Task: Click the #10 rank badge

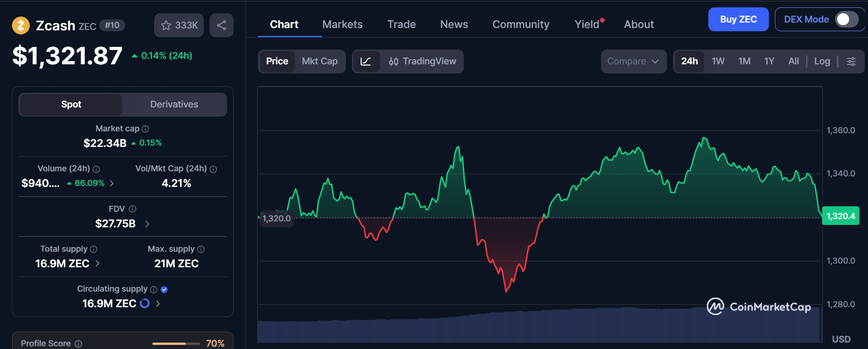Action: [x=112, y=25]
